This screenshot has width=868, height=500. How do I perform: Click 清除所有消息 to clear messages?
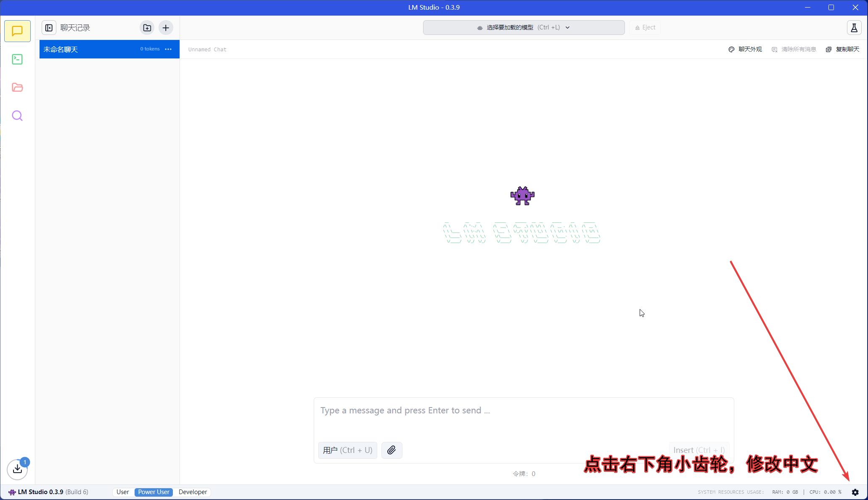tap(794, 49)
